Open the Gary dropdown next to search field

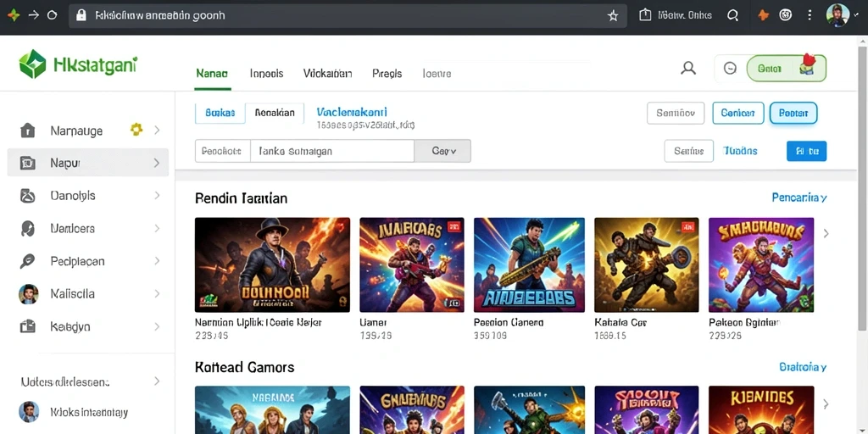point(442,151)
